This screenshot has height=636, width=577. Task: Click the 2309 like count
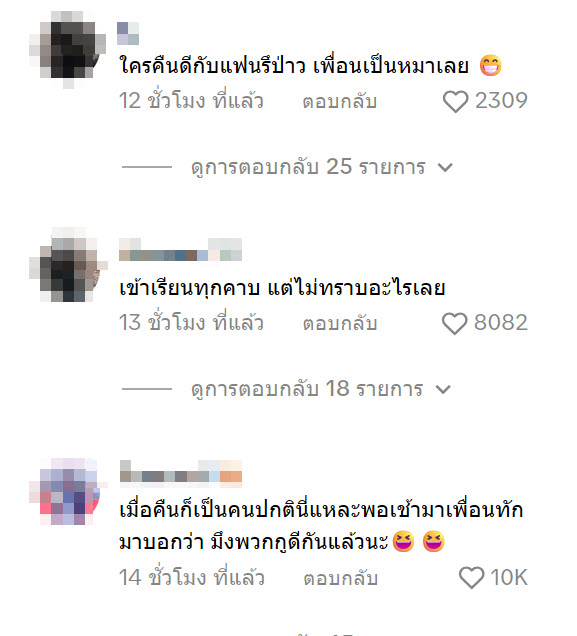(x=501, y=101)
